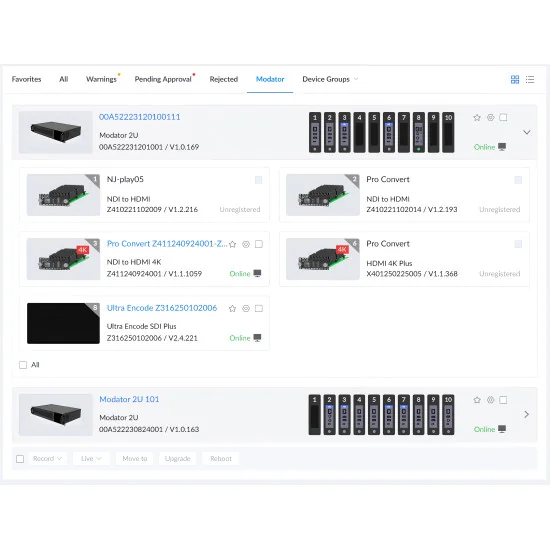Click monitor icon beside Modator 2U 101 status

click(502, 429)
